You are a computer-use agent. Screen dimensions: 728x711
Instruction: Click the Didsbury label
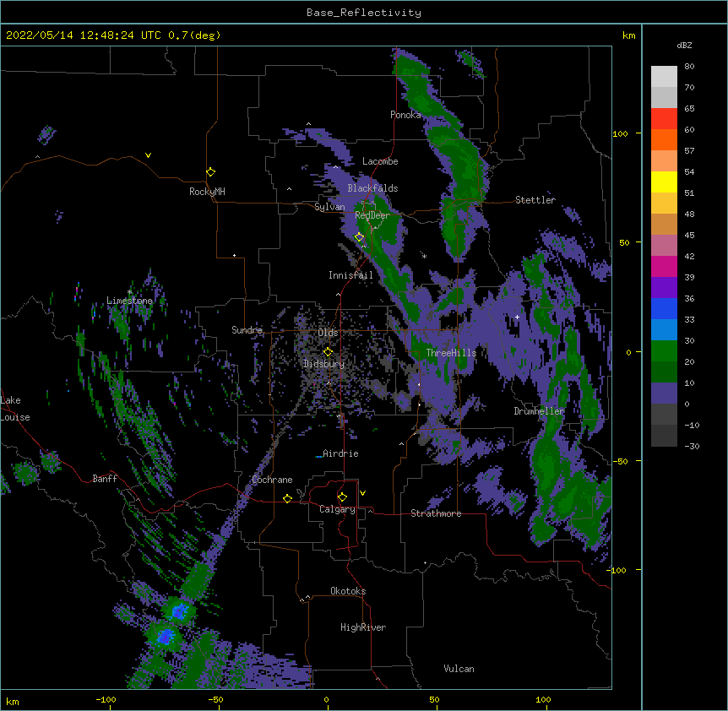[323, 364]
